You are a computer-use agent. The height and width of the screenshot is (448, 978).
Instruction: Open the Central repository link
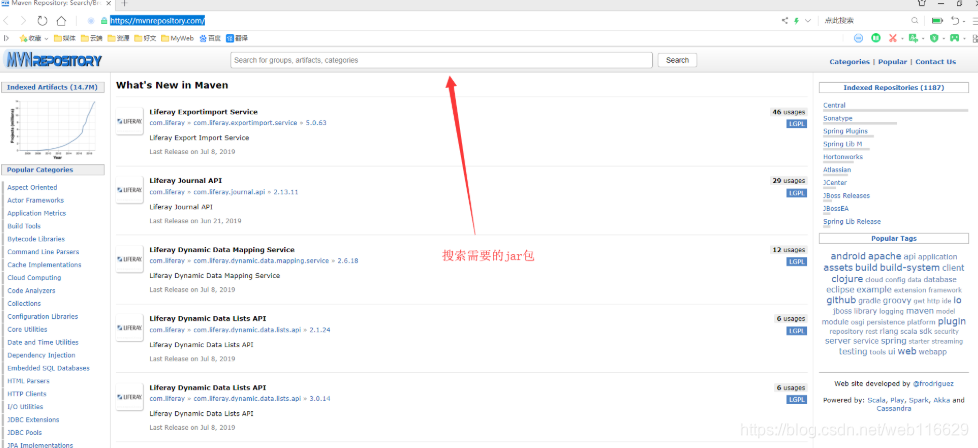tap(835, 105)
